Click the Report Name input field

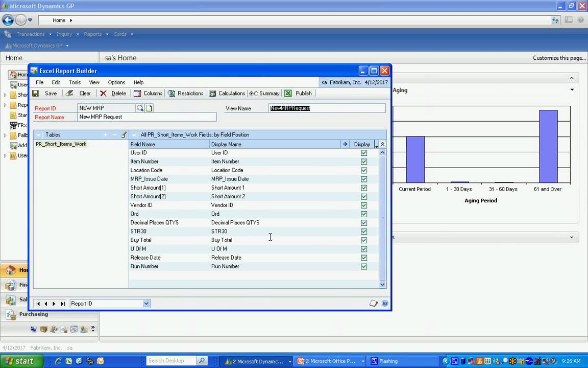(x=147, y=117)
